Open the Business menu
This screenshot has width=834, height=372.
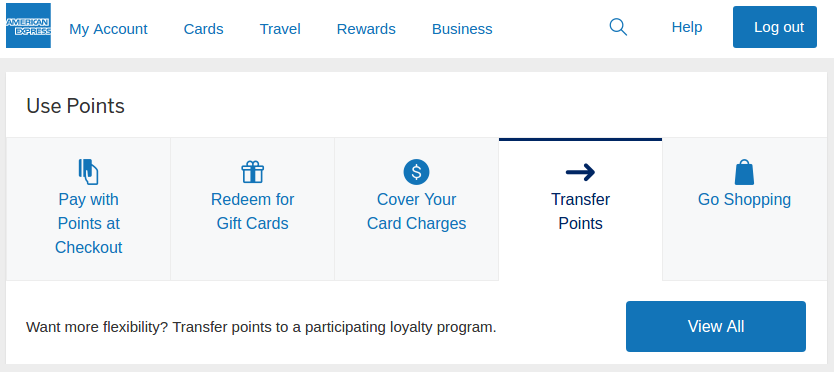[462, 29]
